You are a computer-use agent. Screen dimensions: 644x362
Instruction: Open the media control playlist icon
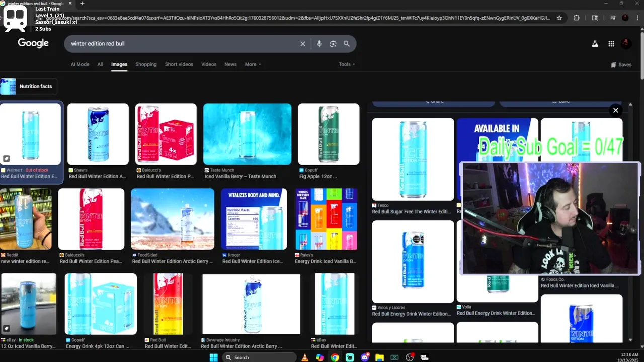click(x=613, y=18)
